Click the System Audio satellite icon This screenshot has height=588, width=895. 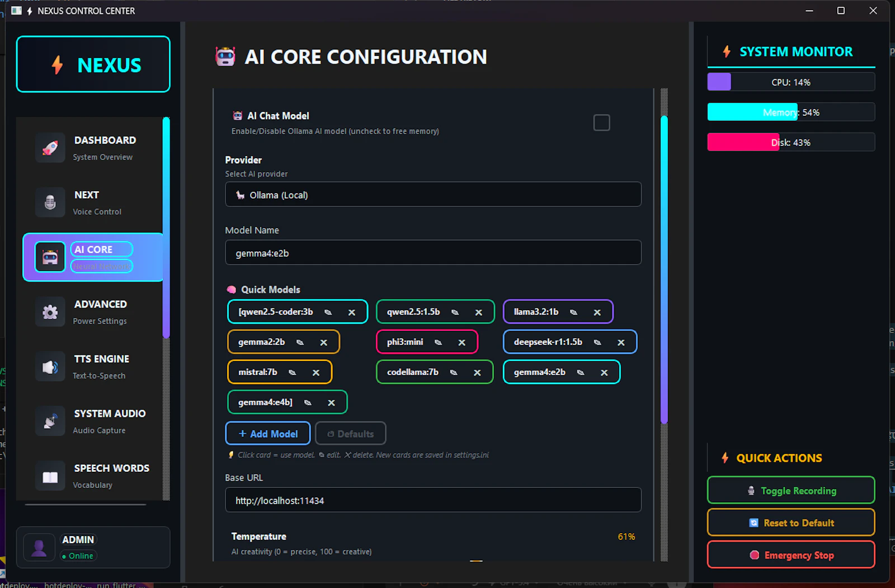coord(50,421)
